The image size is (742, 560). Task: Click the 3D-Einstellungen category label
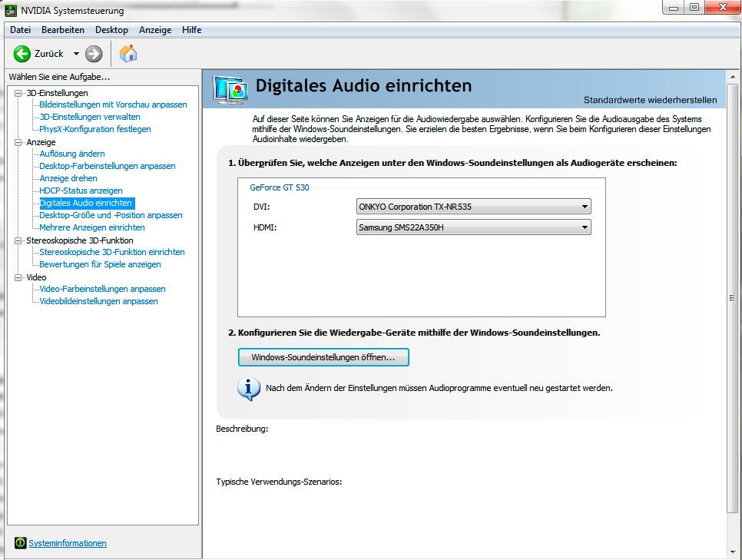58,93
